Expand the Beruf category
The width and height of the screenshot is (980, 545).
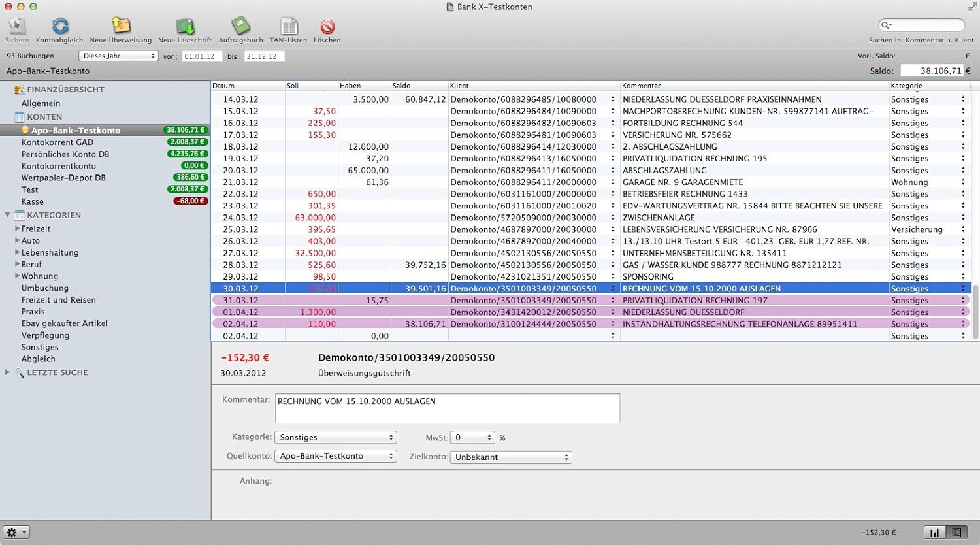18,264
